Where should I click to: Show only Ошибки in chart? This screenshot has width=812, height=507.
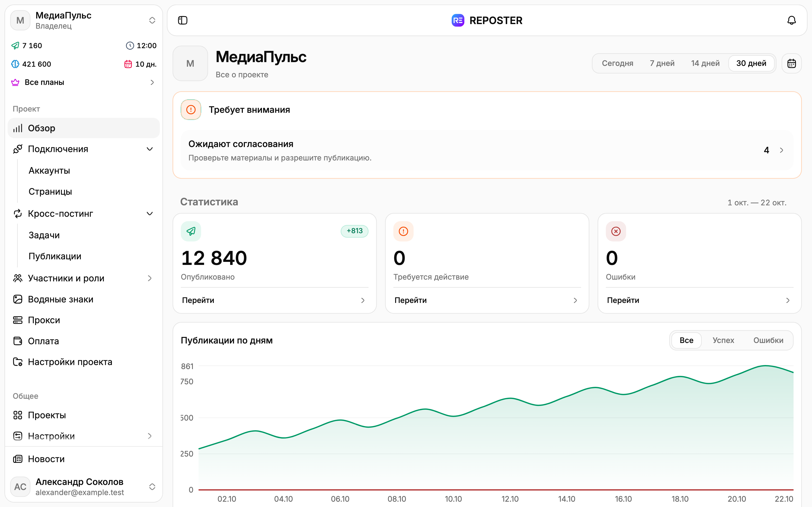coord(768,340)
